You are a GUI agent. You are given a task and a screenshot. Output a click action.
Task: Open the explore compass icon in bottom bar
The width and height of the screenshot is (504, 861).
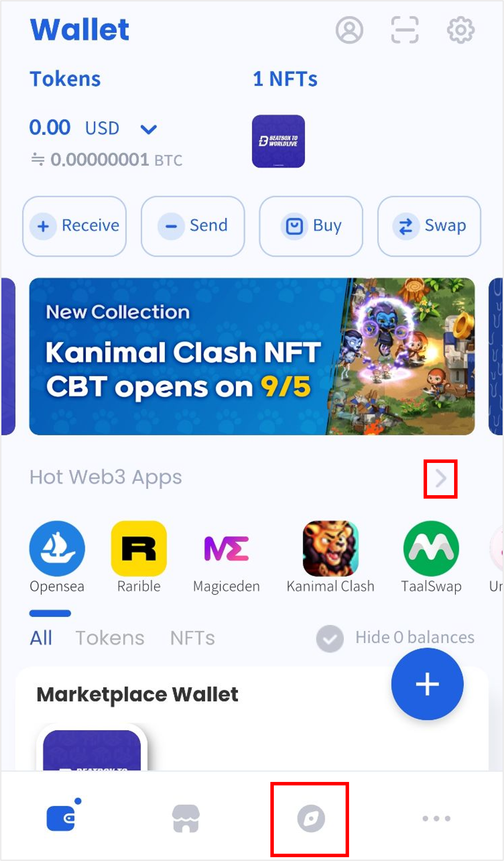[x=311, y=818]
